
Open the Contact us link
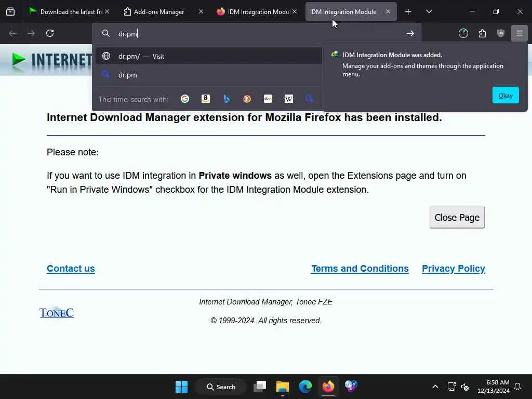(71, 269)
